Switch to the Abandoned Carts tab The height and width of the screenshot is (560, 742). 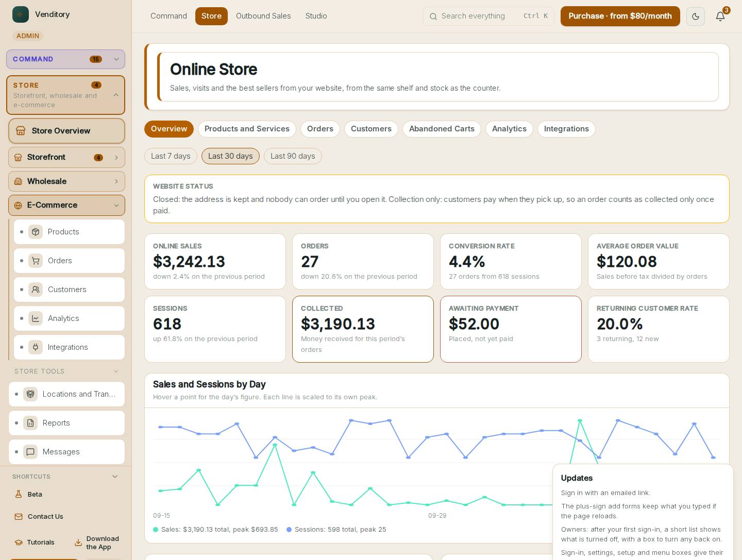(442, 129)
